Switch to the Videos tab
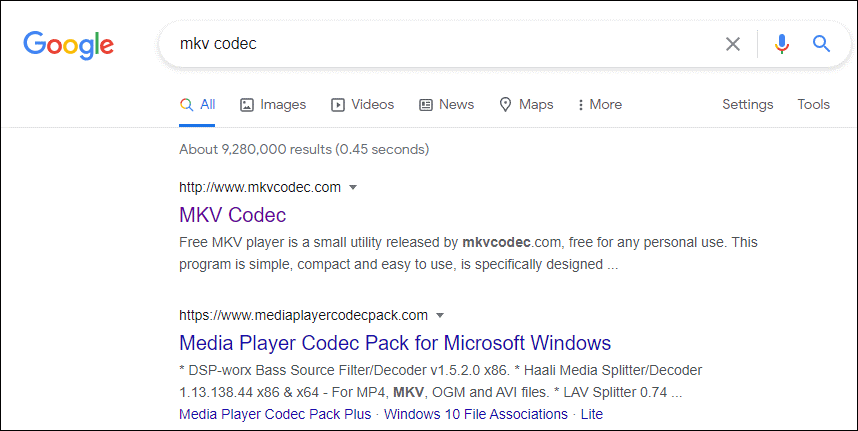This screenshot has width=858, height=431. point(362,104)
